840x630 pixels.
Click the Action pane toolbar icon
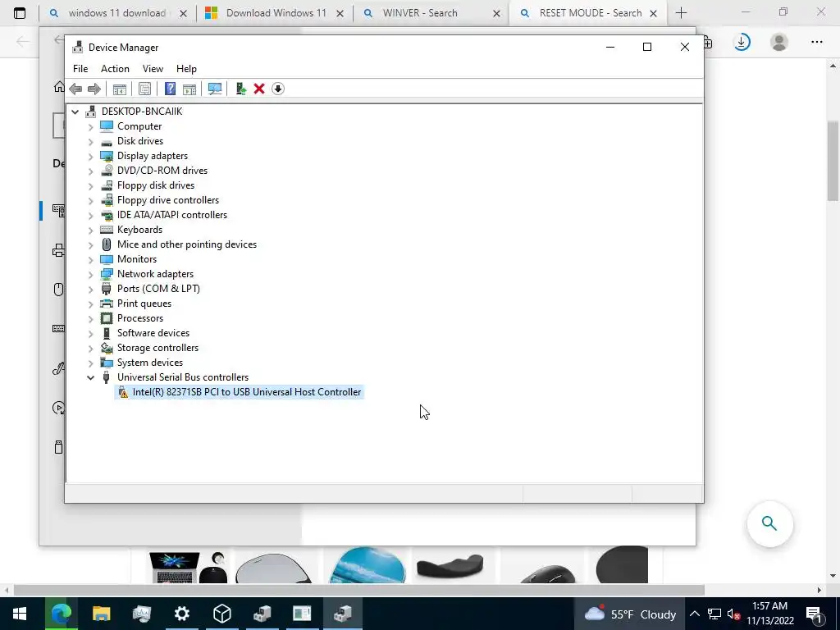point(189,89)
